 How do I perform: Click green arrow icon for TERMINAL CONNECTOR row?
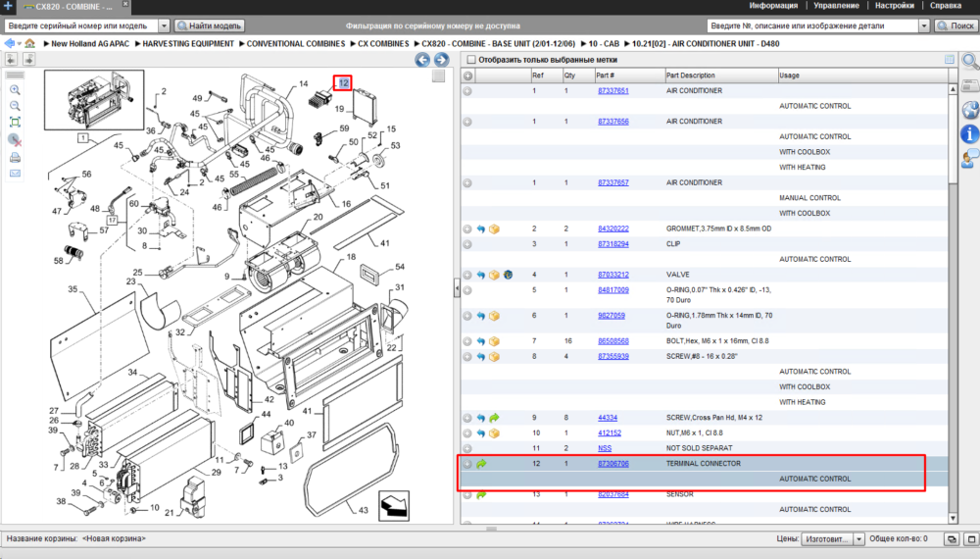[481, 464]
